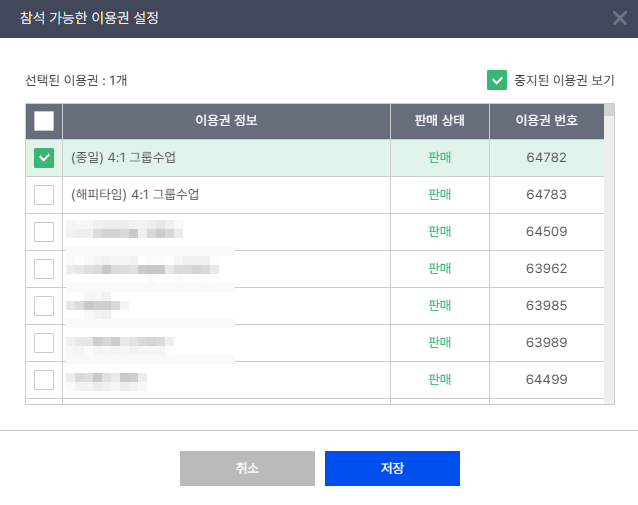
Task: Click the 이용권 번호 column header
Action: tap(547, 121)
